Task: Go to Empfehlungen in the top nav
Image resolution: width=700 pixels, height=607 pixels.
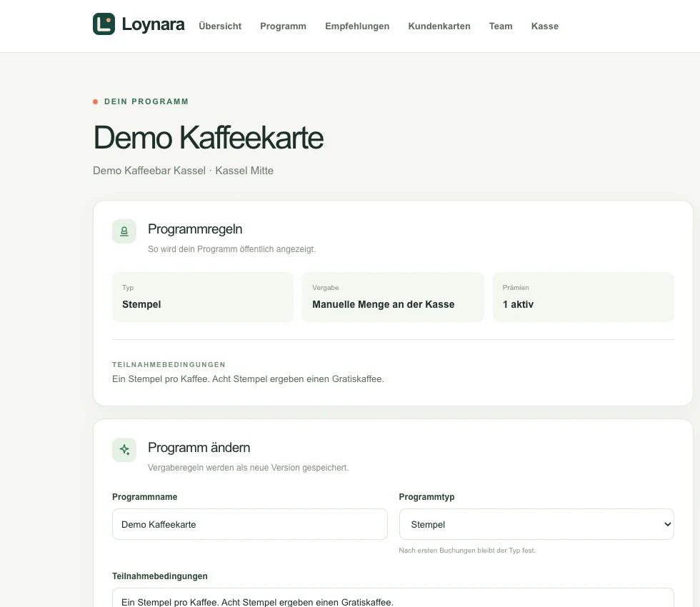Action: [357, 26]
